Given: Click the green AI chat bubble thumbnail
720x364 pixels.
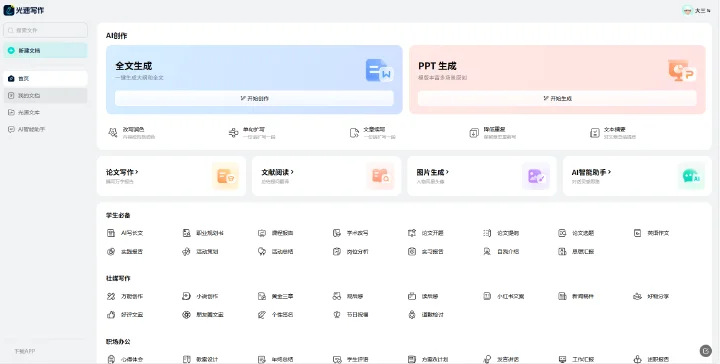Looking at the screenshot, I should coord(691,176).
